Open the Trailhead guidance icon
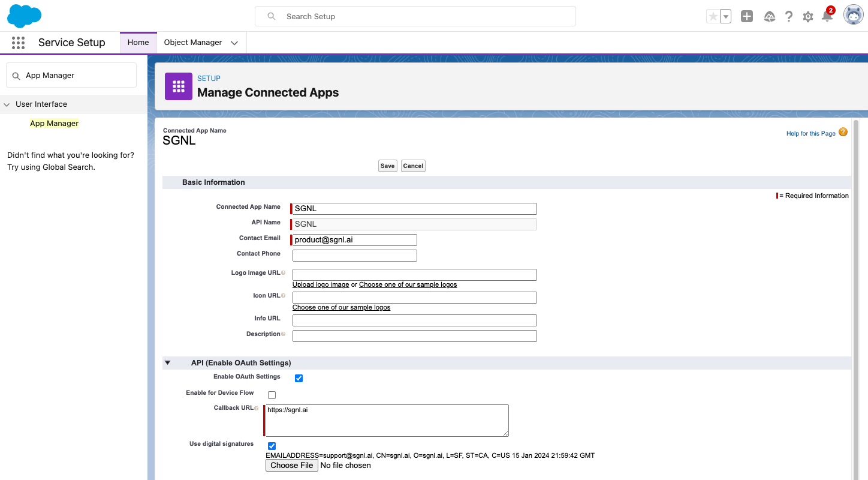 click(x=770, y=16)
